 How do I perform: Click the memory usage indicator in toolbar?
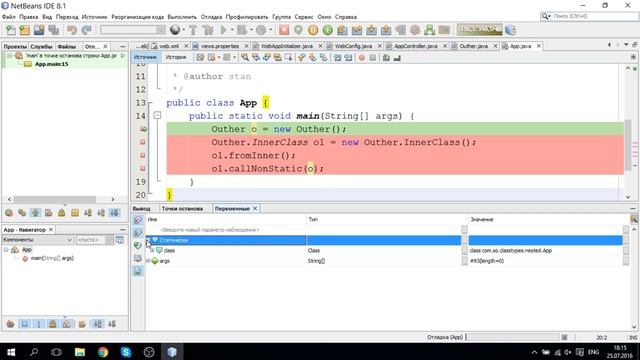[x=480, y=29]
